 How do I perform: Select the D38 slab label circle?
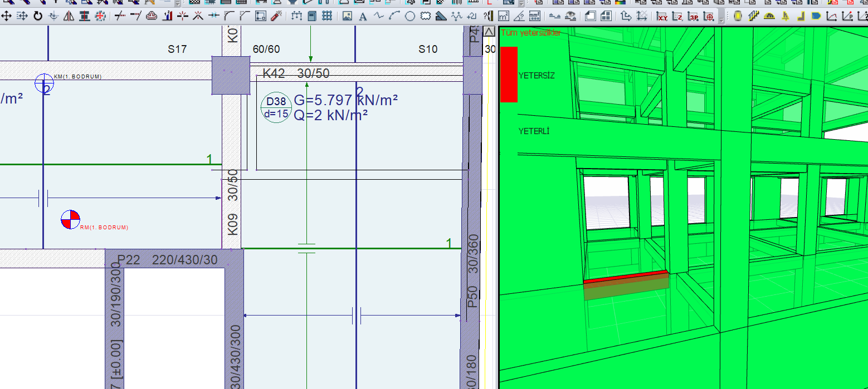[276, 107]
